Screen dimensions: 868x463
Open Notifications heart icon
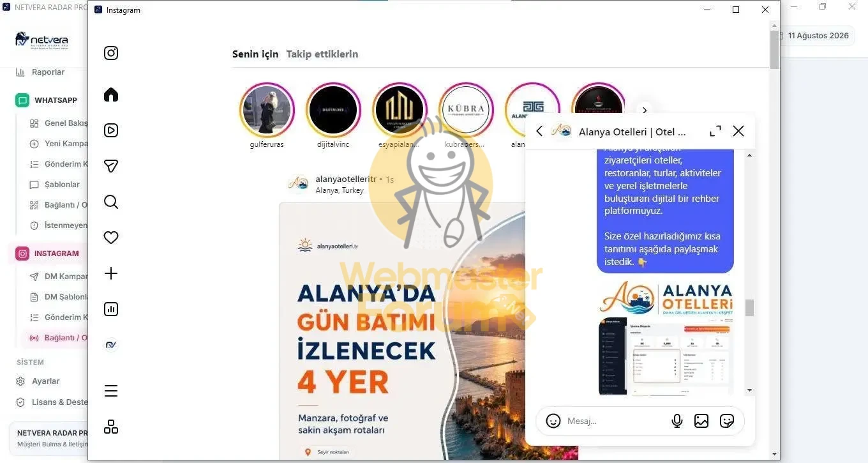[x=111, y=238]
